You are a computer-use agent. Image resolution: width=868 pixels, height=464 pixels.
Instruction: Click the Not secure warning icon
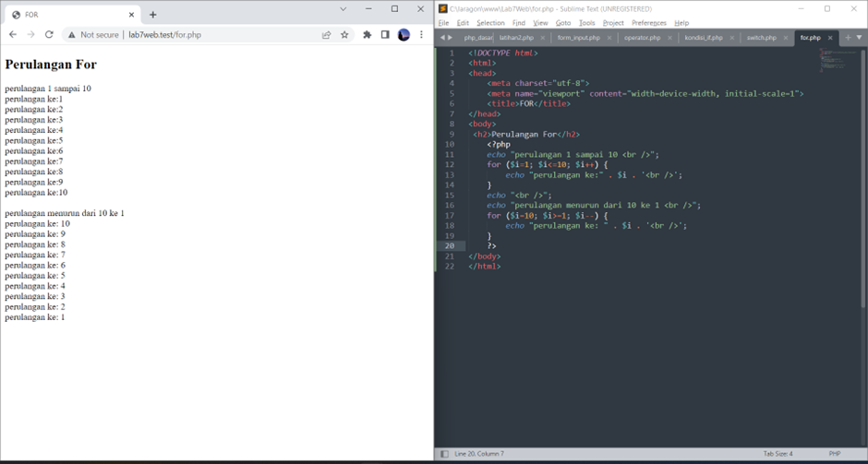tap(71, 35)
